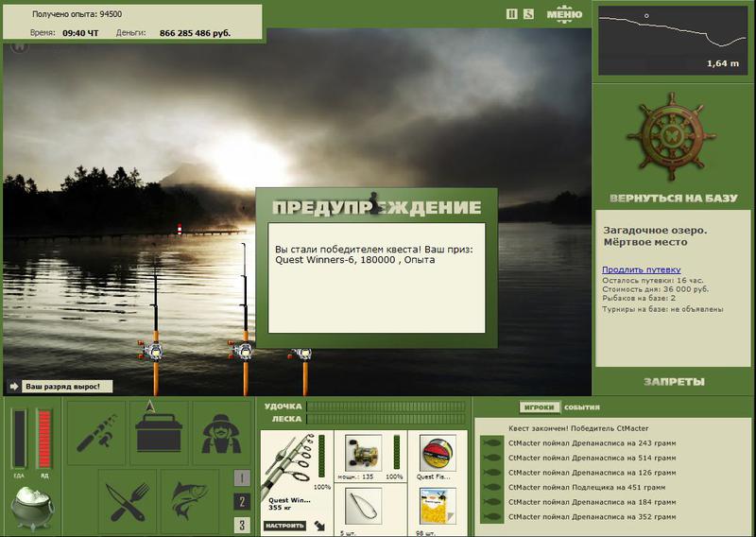756x537 pixels.
Task: Select the yellow corn bait package
Action: click(x=438, y=506)
